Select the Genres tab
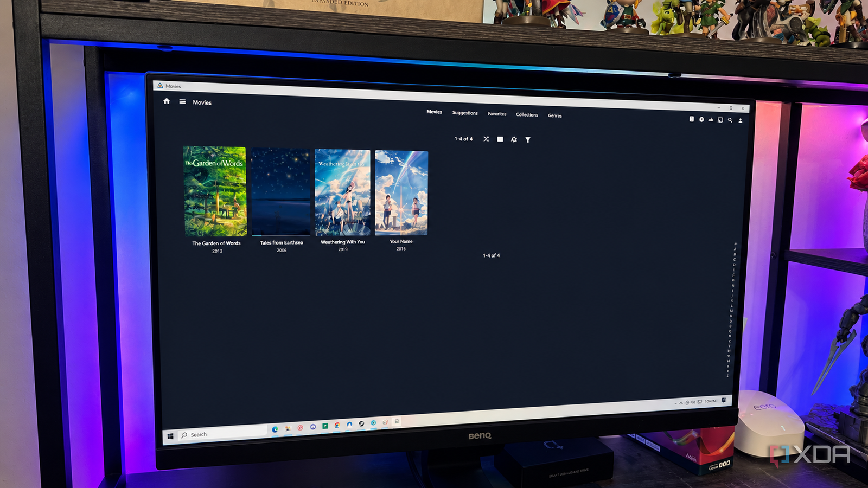Image resolution: width=868 pixels, height=488 pixels. 555,115
